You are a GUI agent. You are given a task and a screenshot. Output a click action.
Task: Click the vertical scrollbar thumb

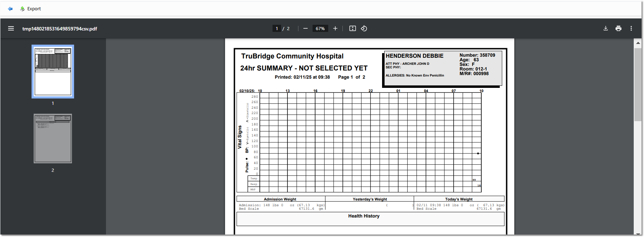[x=638, y=85]
